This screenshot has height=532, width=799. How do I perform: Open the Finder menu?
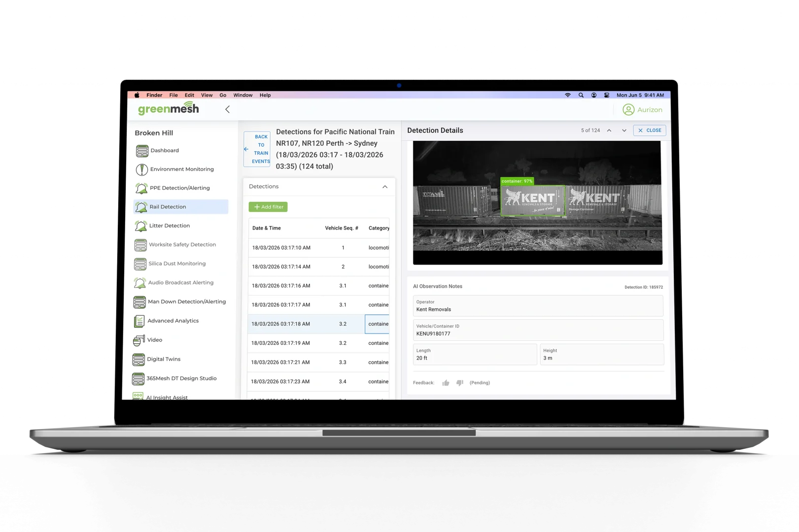click(154, 95)
